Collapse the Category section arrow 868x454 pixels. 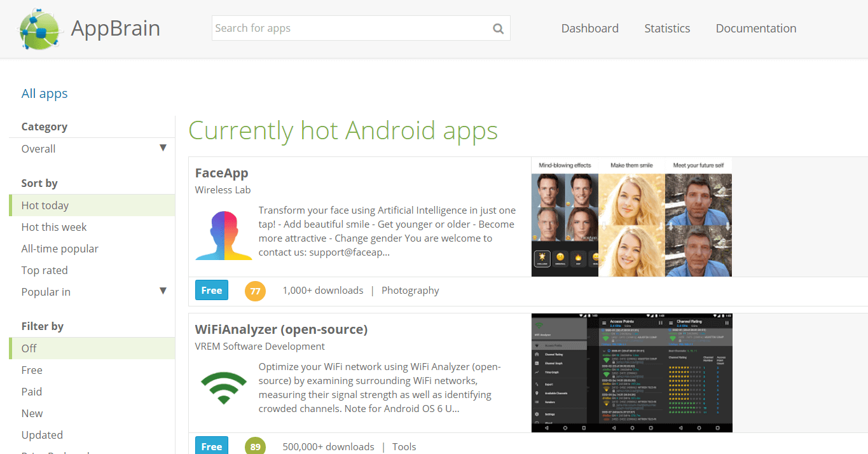coord(163,147)
